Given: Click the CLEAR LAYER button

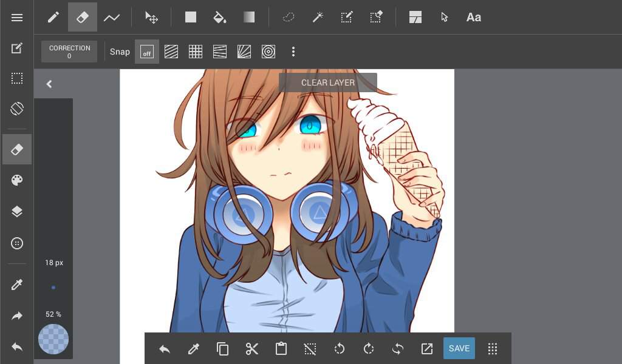Looking at the screenshot, I should [x=328, y=83].
